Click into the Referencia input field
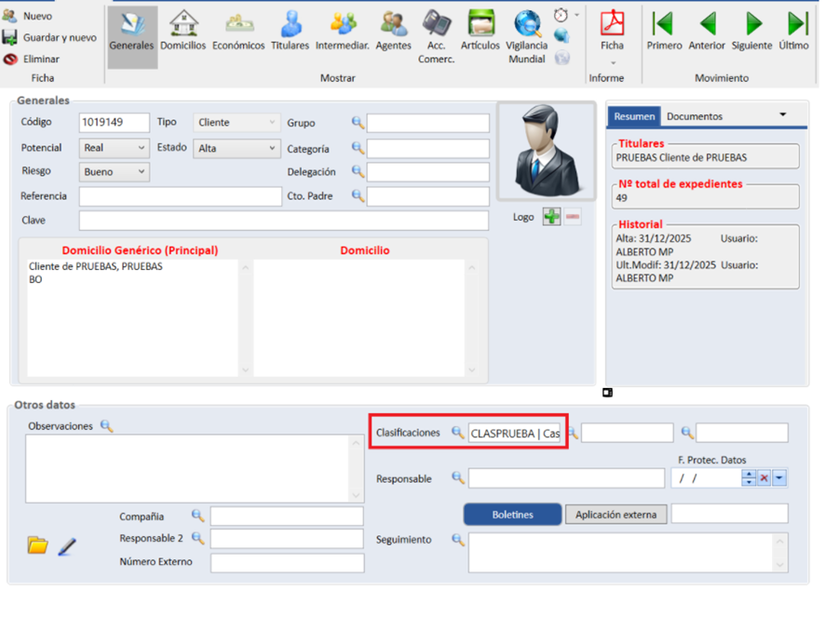Screen dimensions: 825x644 [x=180, y=196]
